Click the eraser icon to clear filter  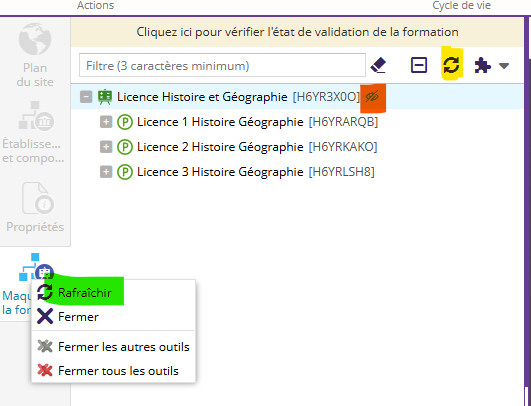[x=378, y=65]
